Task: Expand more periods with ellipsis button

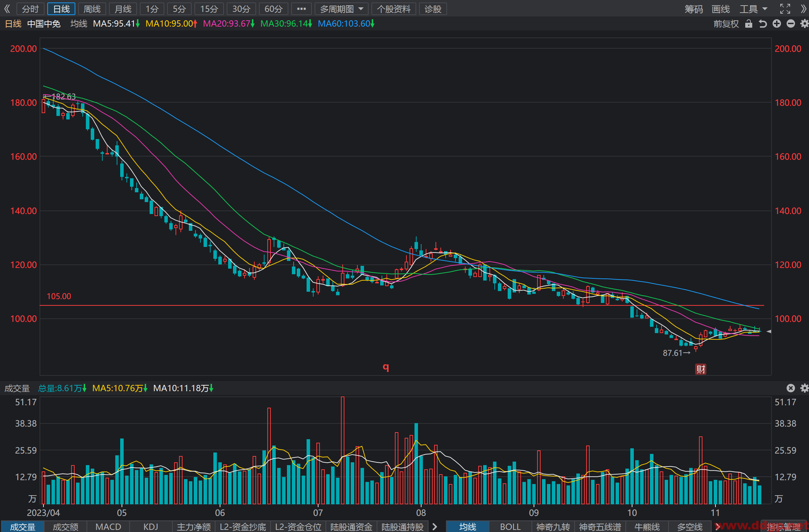Action: point(301,9)
